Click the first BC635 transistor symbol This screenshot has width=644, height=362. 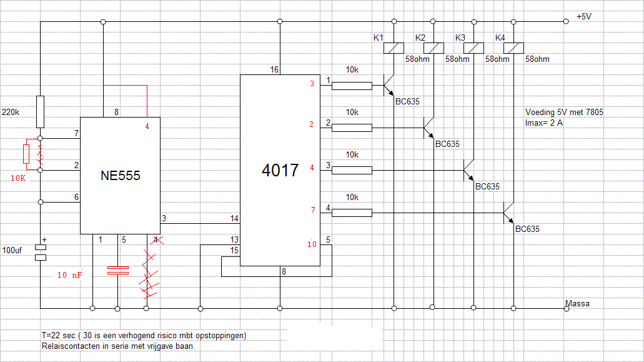tap(389, 85)
